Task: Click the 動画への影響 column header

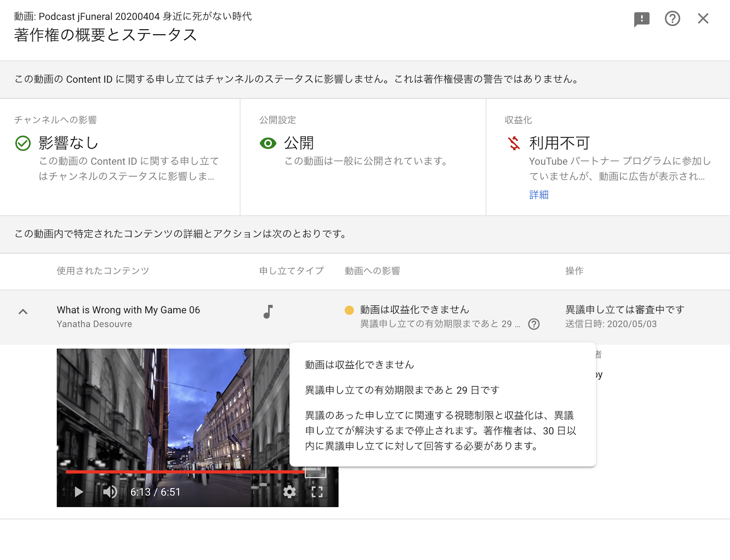Action: click(372, 271)
